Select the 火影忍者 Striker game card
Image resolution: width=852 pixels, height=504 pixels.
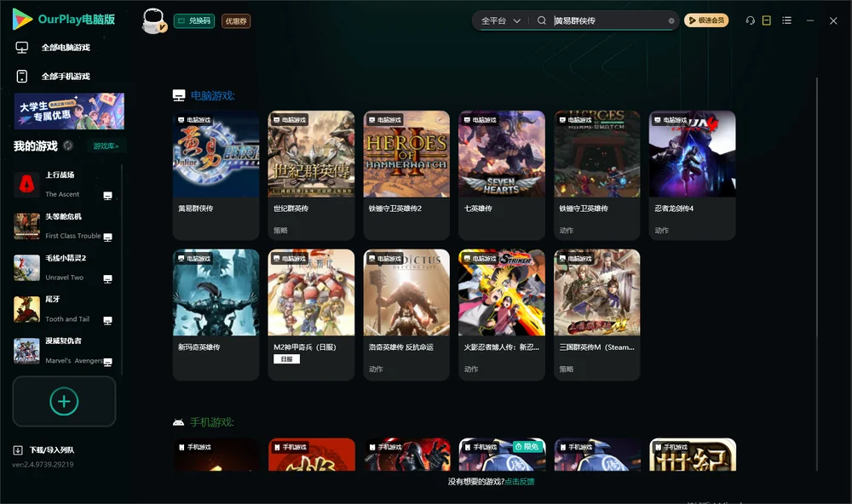pos(502,314)
